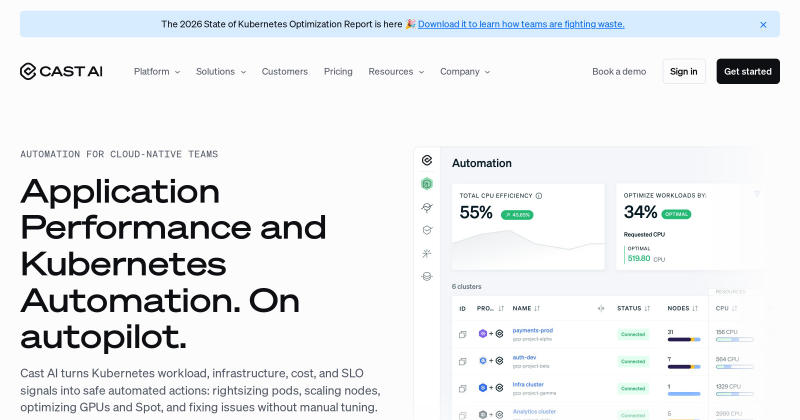Viewport: 800px width, 420px height.
Task: Click Connected status badge for infra cluster
Action: (633, 388)
